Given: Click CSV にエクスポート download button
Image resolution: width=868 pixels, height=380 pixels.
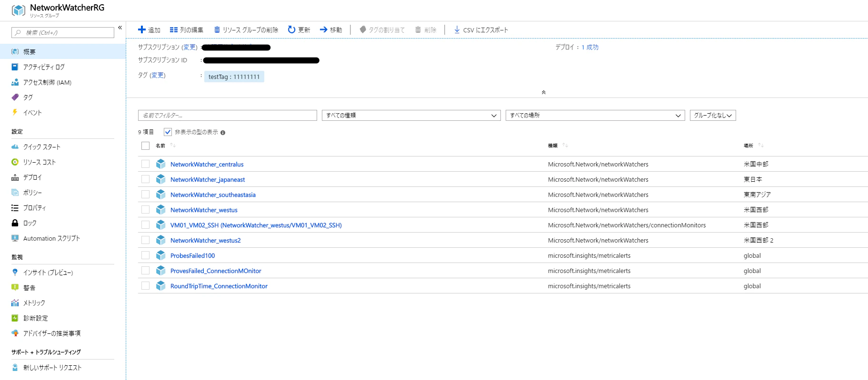Looking at the screenshot, I should (x=481, y=30).
